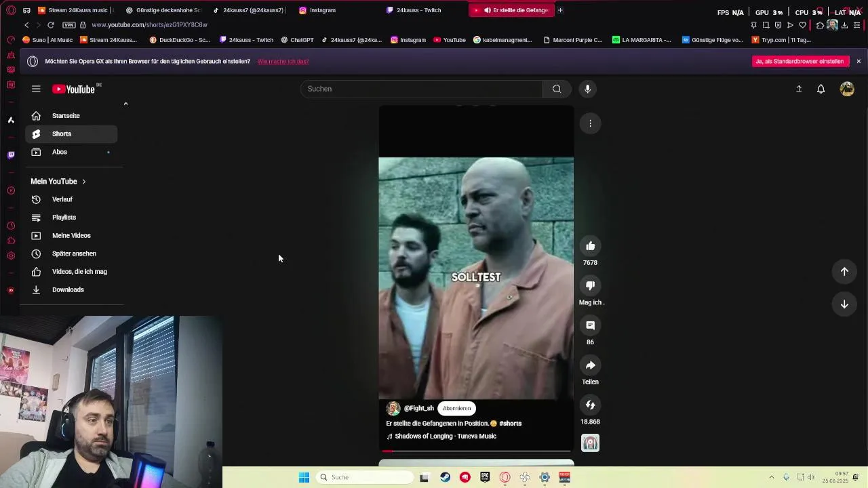Start voice search with microphone icon
Screen dimensions: 868x488
pos(588,89)
